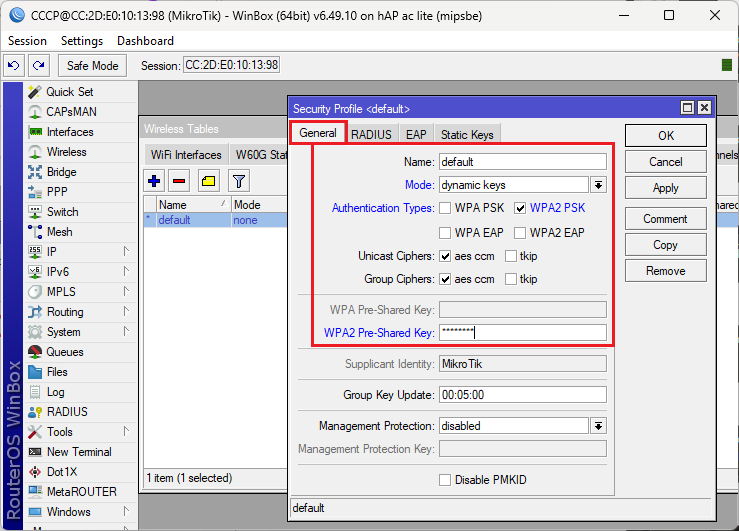Screen dimensions: 739x531
Task: Toggle Unicast Ciphers tkip checkbox
Action: (511, 256)
